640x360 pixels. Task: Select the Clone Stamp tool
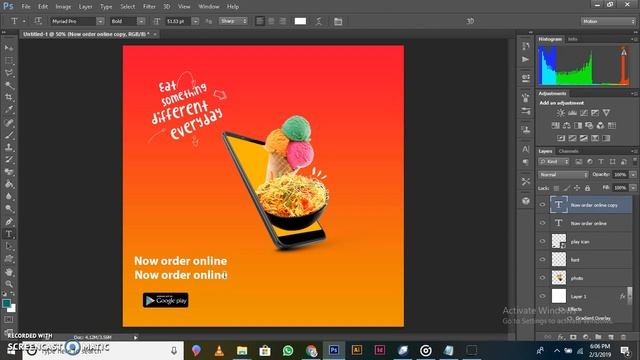click(9, 147)
